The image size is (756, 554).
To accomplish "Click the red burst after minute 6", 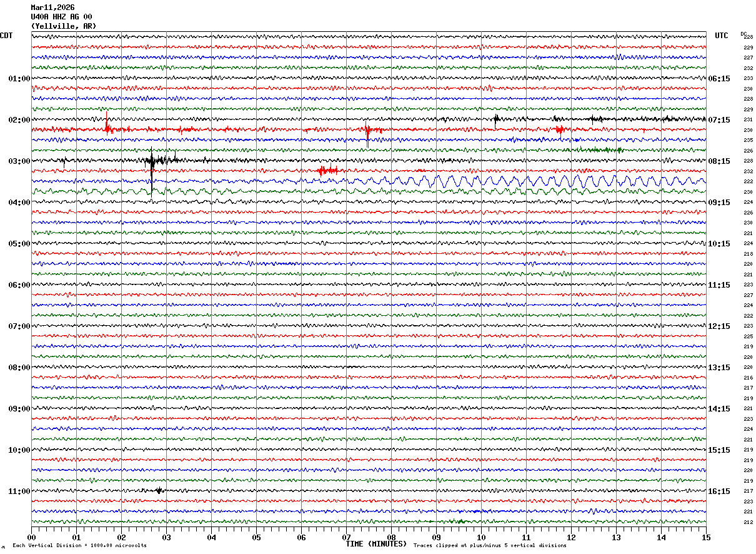I will [327, 170].
